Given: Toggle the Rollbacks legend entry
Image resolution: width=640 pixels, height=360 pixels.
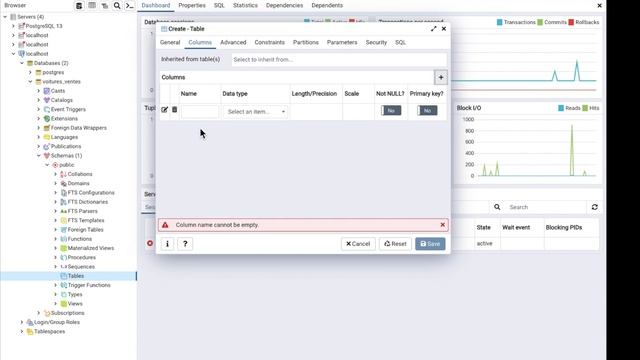Looking at the screenshot, I should [584, 22].
